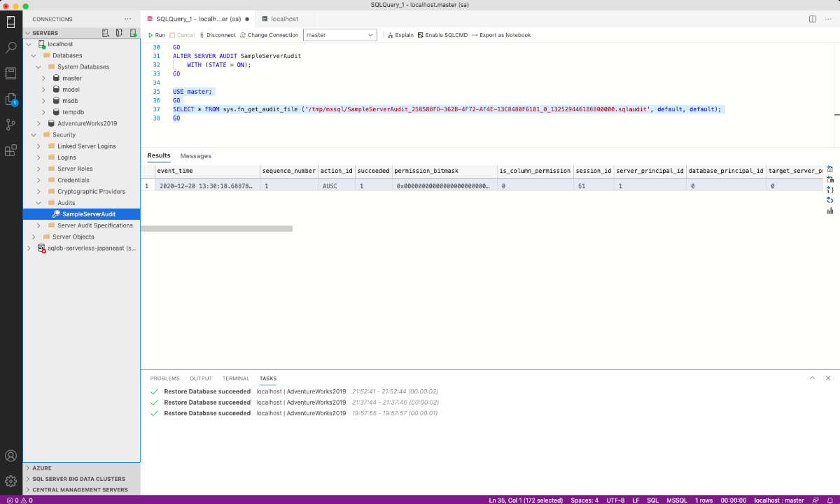Screen dimensions: 840x504
Task: Open the Accounts icon in activity bar
Action: [x=11, y=456]
